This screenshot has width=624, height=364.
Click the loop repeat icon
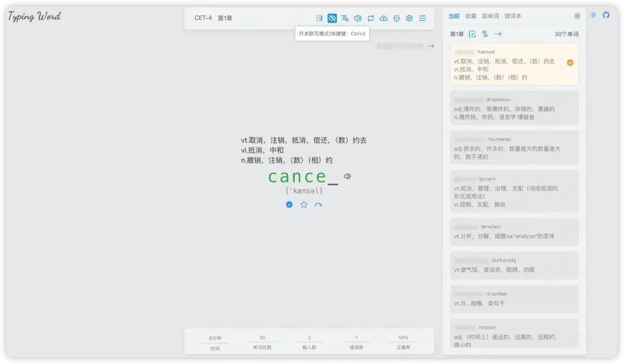click(x=371, y=18)
